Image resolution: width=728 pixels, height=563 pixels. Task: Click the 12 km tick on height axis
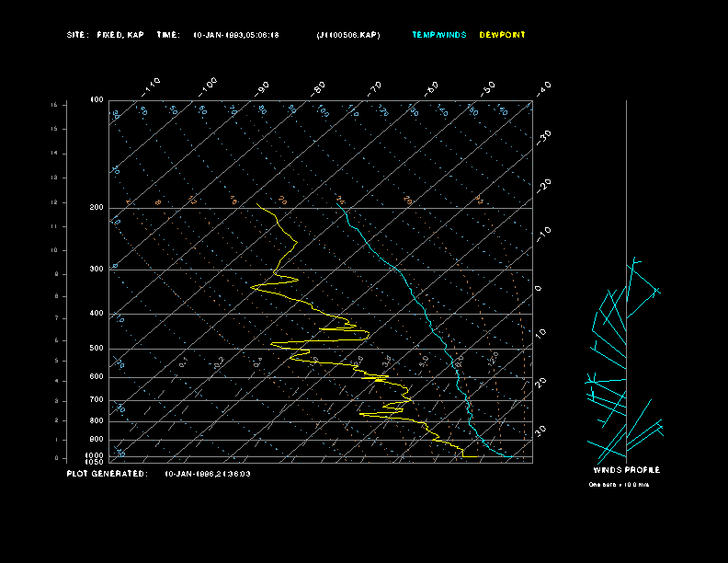(x=55, y=202)
